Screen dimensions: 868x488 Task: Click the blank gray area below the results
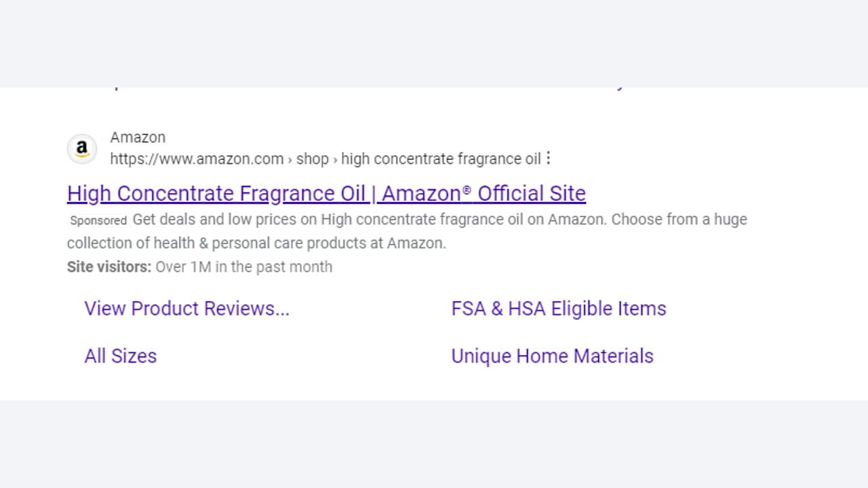click(x=434, y=444)
